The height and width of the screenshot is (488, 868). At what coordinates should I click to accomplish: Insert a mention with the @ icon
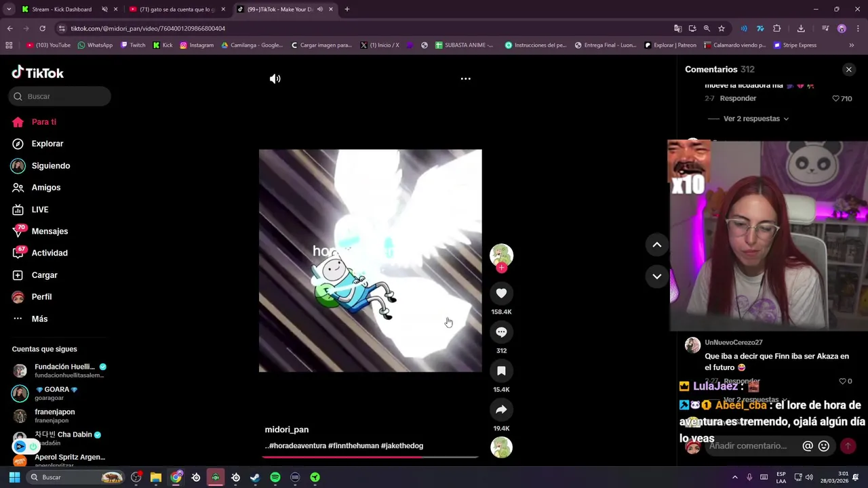tap(808, 446)
